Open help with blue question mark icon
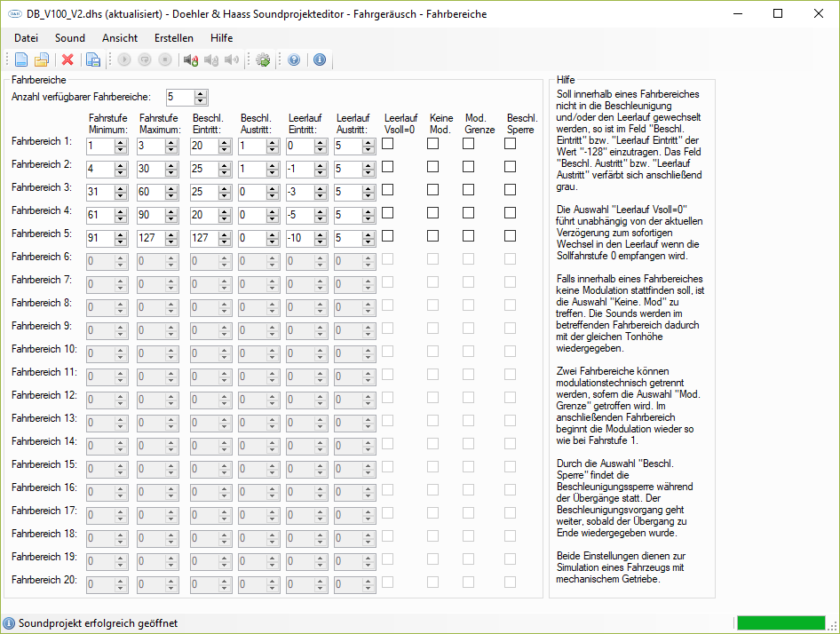The image size is (840, 634). tap(294, 59)
